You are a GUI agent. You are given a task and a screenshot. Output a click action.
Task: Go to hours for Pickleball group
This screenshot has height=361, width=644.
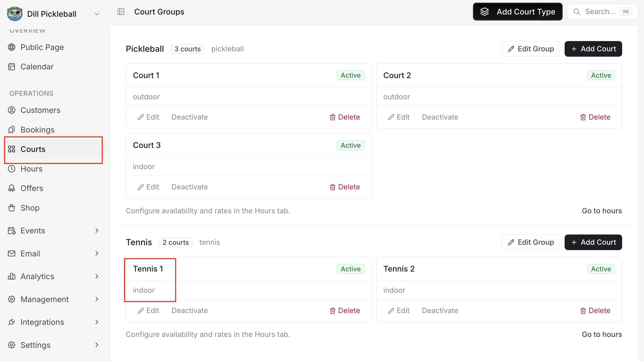(602, 211)
